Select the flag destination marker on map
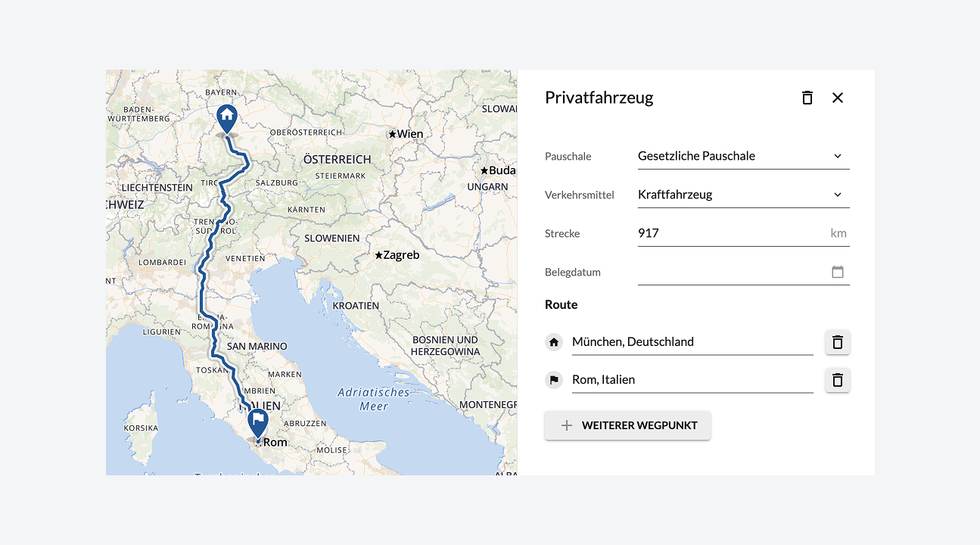 pos(258,424)
